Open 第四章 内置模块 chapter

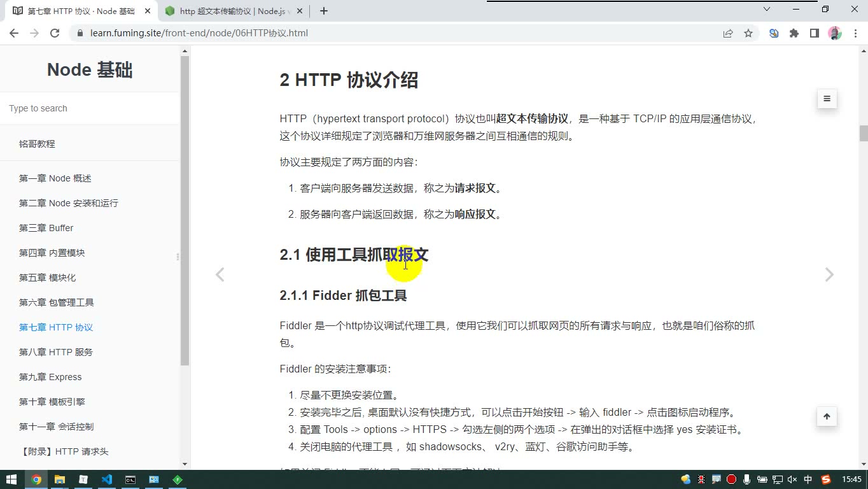[x=52, y=253]
